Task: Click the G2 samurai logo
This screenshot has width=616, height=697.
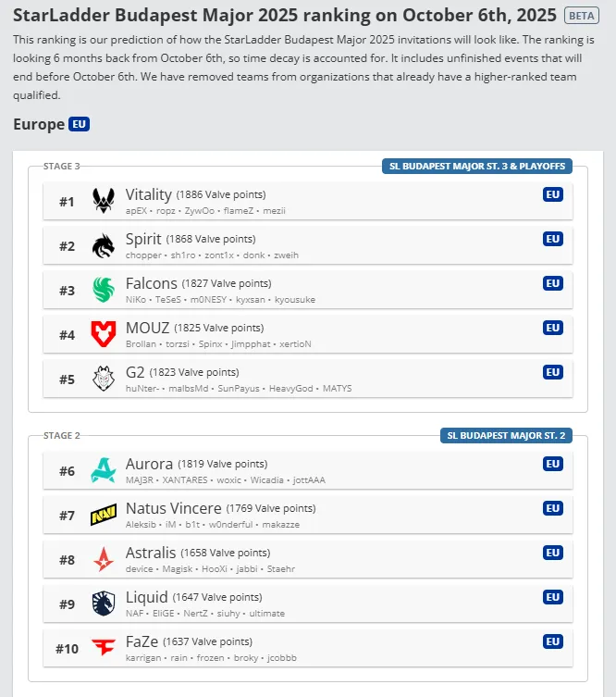Action: (103, 379)
